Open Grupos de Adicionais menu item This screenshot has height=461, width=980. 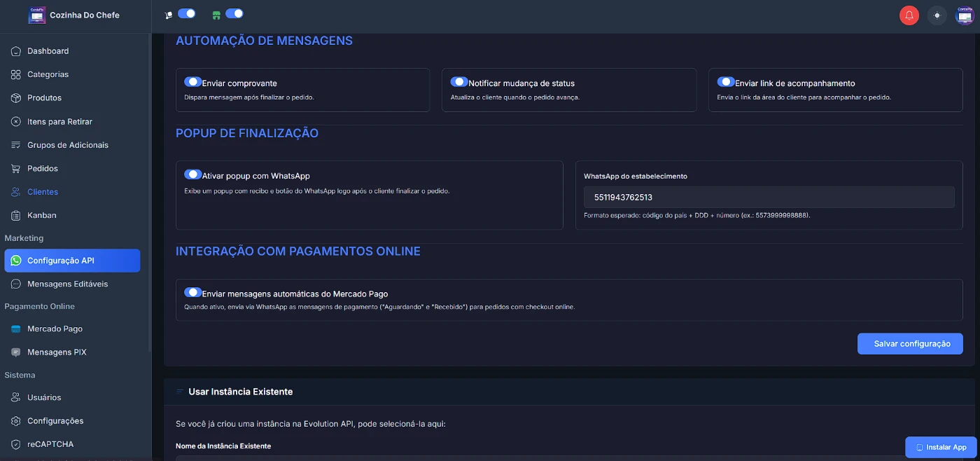(x=67, y=145)
